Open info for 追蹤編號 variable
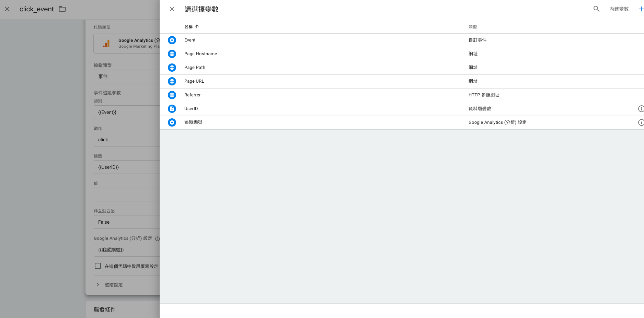The width and height of the screenshot is (644, 318). tap(641, 122)
